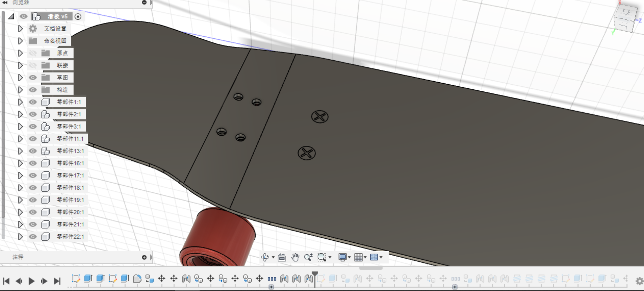
Task: Select 零部件18:1 in the browser
Action: coord(70,188)
